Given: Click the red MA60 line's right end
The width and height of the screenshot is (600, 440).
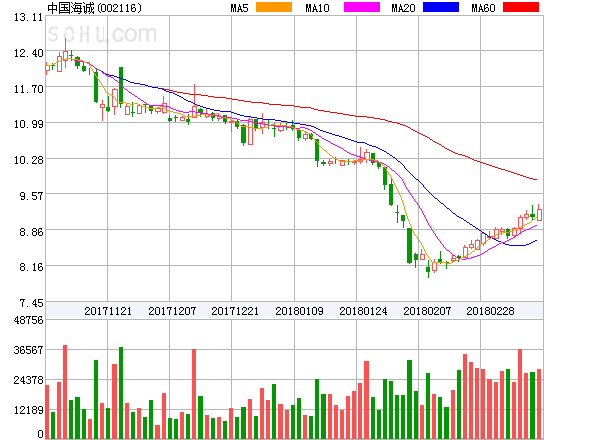Looking at the screenshot, I should click(x=536, y=179).
